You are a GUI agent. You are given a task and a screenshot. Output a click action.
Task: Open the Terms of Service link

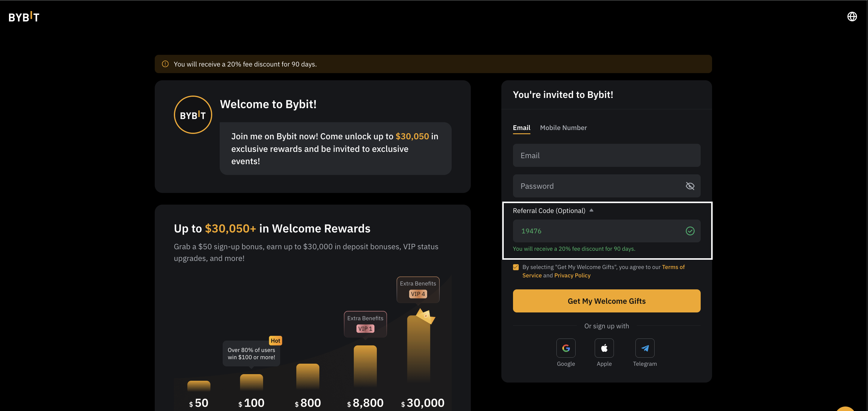click(673, 267)
